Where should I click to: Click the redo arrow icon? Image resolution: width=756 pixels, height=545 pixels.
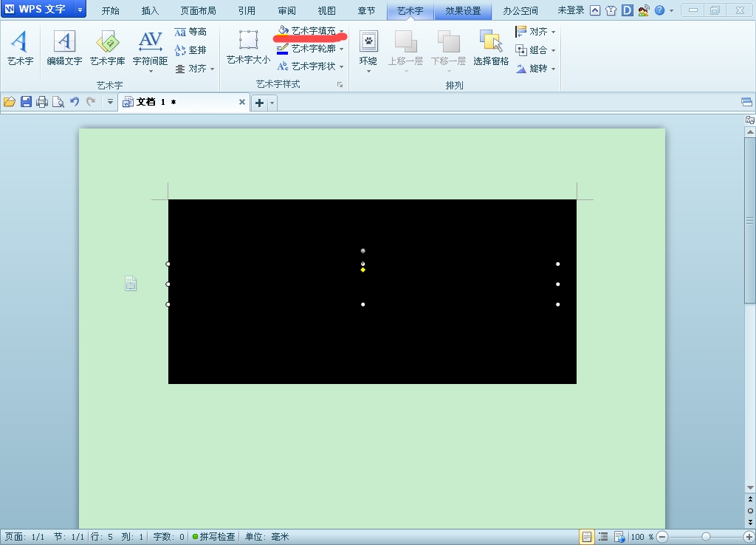[91, 102]
